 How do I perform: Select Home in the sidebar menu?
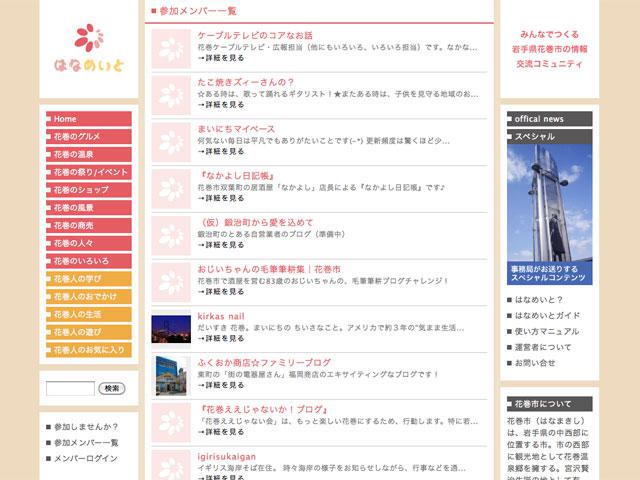(88, 119)
